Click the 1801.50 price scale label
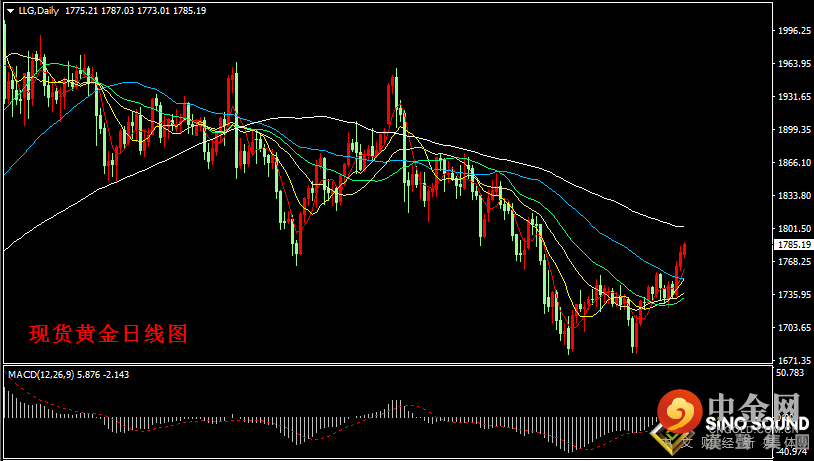This screenshot has height=461, width=814. point(794,228)
